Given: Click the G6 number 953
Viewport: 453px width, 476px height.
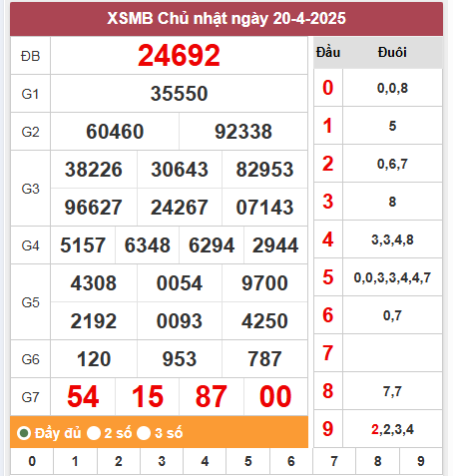Looking at the screenshot, I should 180,359.
